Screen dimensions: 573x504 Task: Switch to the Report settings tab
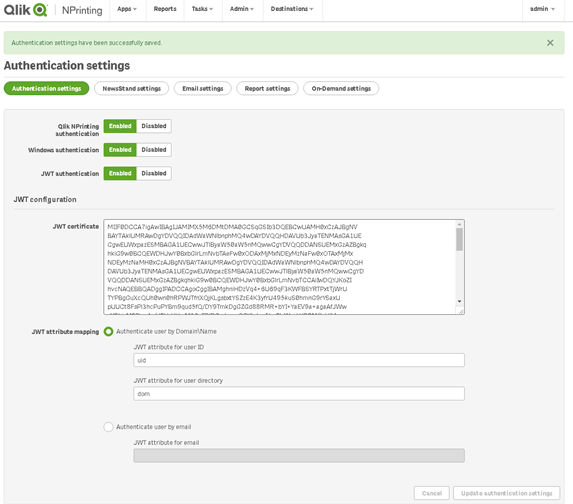[x=267, y=88]
